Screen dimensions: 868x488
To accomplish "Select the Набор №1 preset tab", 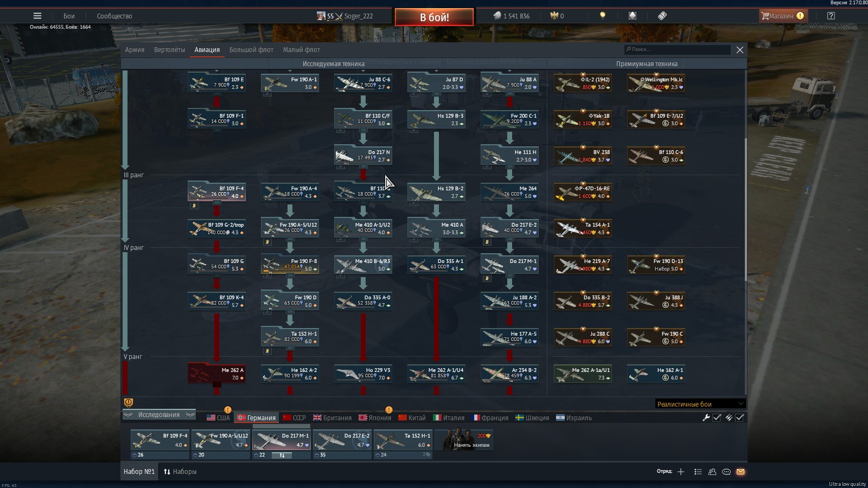I will 139,472.
